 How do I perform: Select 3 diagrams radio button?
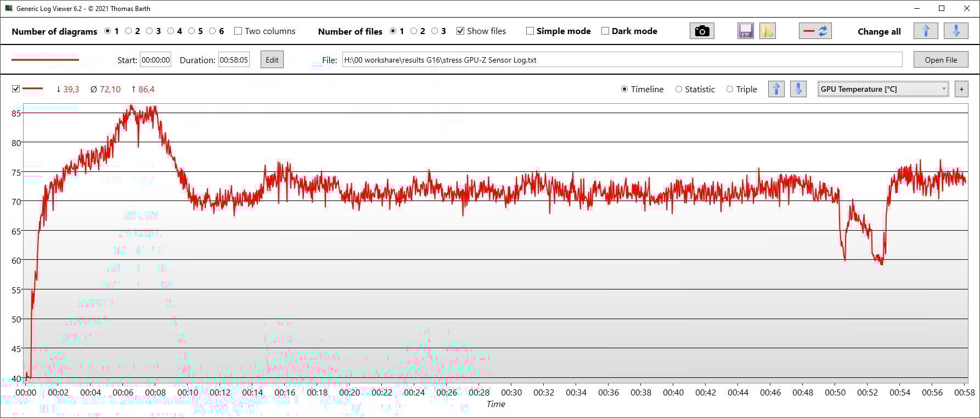pyautogui.click(x=149, y=31)
